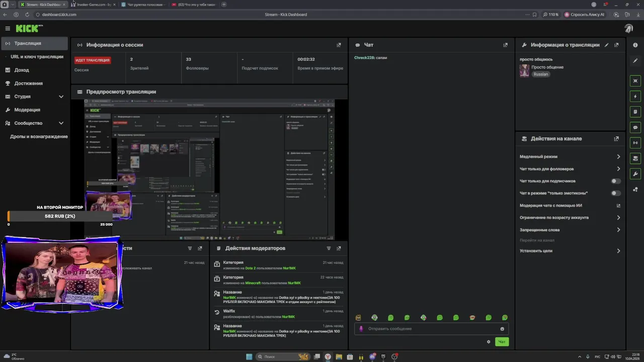This screenshot has height=362, width=644.
Task: Open chat settings gear icon
Action: click(x=489, y=342)
